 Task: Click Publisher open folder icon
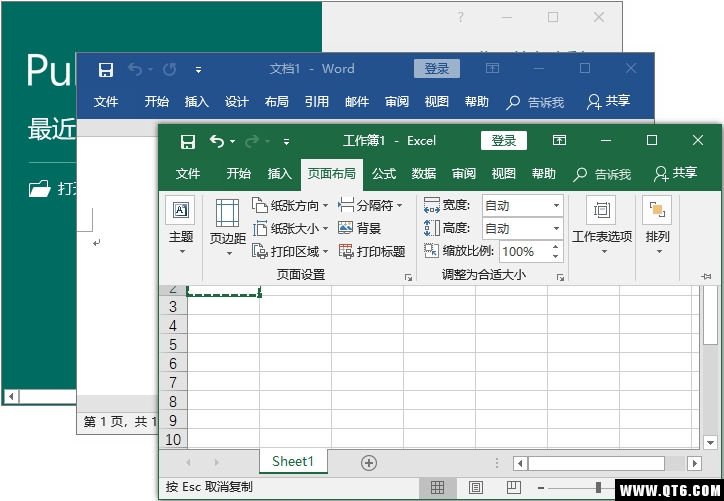point(39,189)
